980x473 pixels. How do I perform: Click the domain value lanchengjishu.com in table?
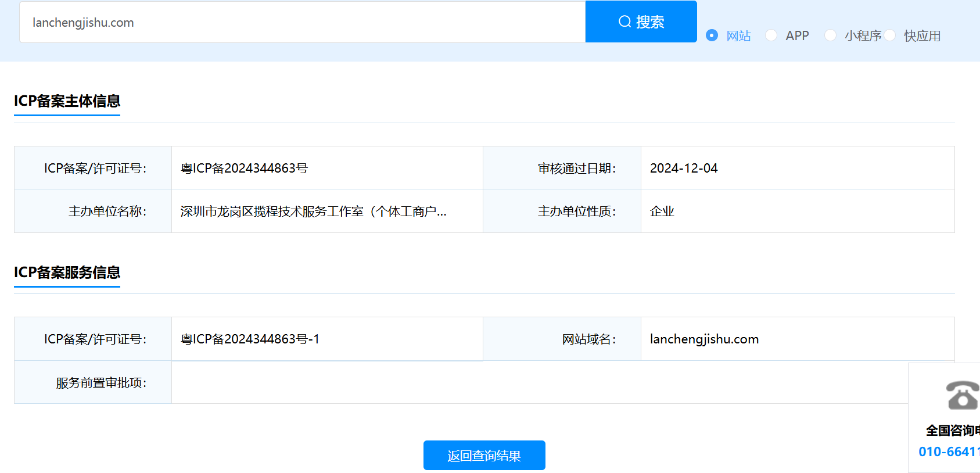(x=704, y=339)
